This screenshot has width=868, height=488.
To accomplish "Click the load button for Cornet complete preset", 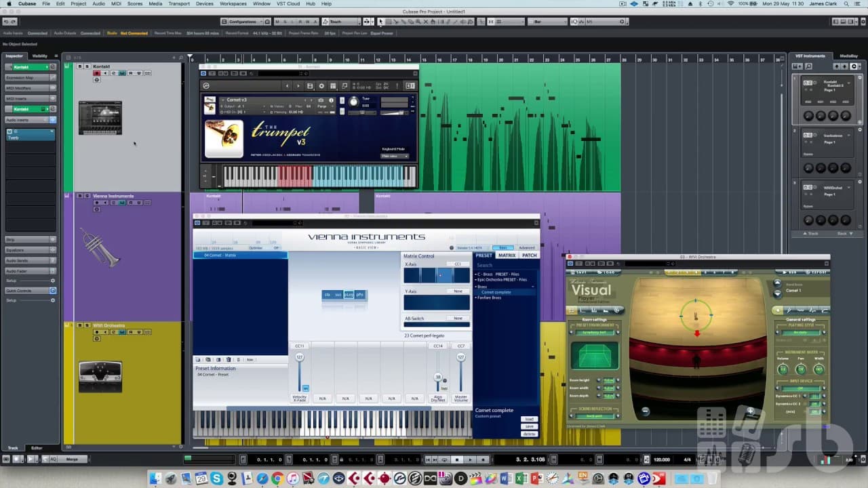I will click(x=530, y=420).
